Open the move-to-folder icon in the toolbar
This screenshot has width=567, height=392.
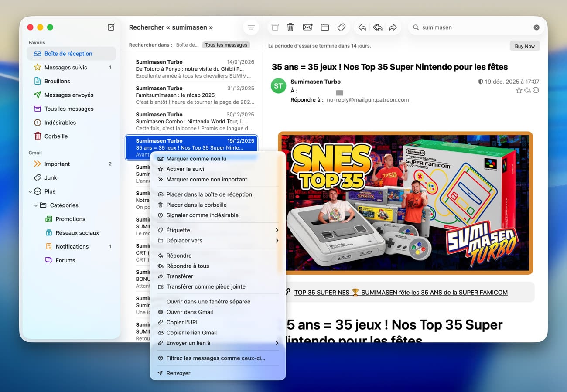(324, 27)
